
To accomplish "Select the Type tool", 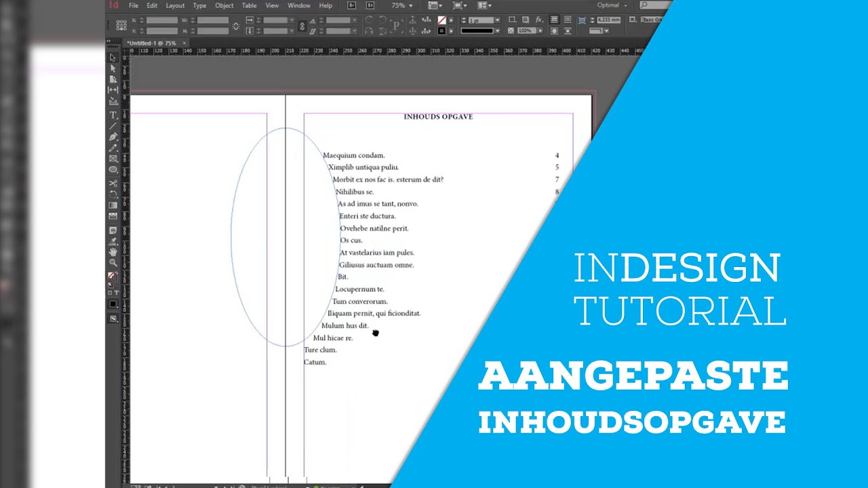I will [x=113, y=115].
